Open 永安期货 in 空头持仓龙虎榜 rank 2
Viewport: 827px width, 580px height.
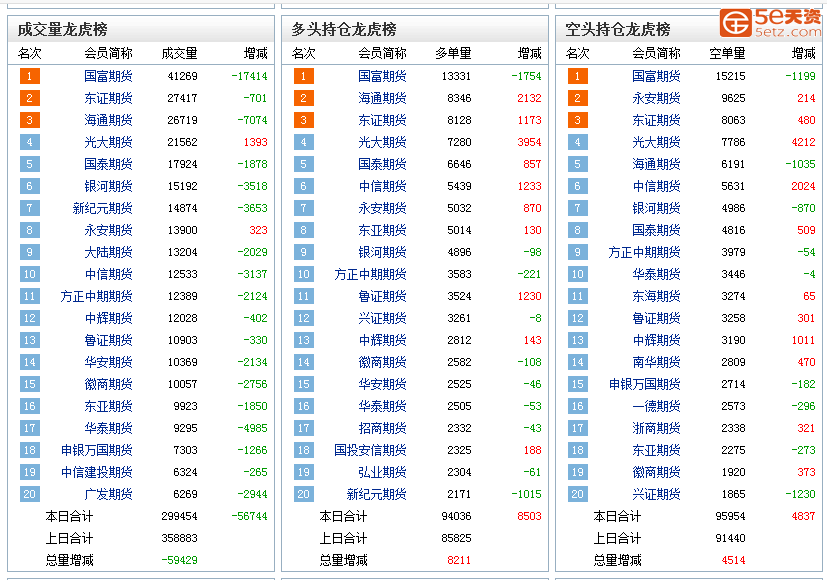pyautogui.click(x=657, y=98)
